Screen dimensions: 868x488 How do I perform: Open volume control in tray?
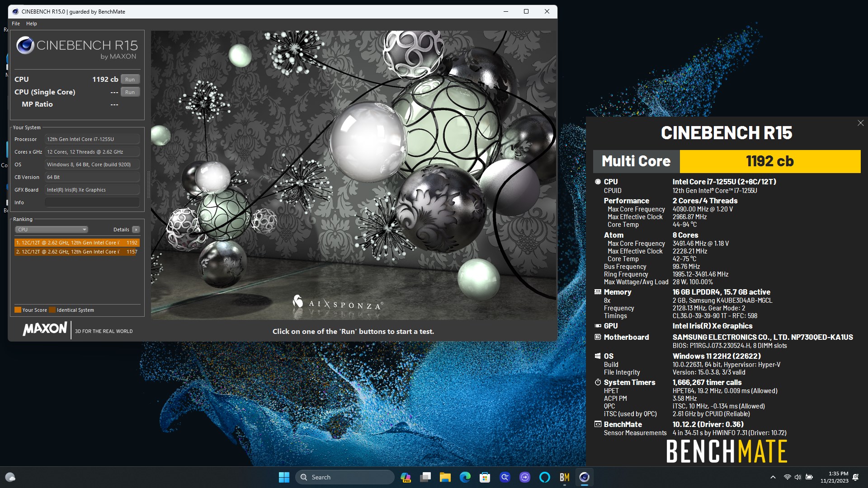798,477
